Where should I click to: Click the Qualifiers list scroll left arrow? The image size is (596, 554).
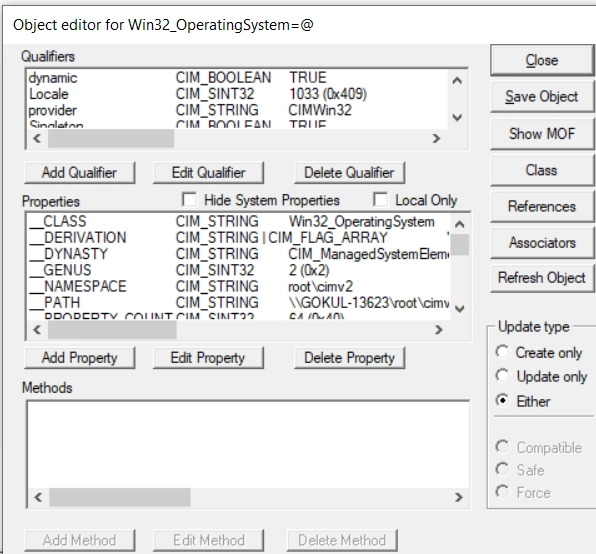[37, 138]
